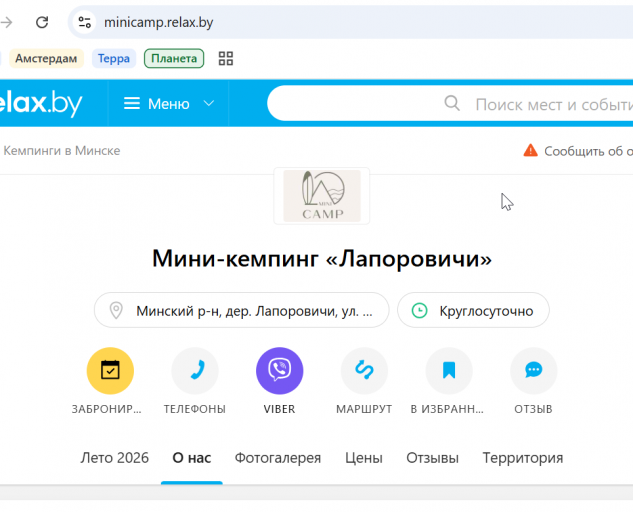Viewport: 633px width, 512px height.
Task: Open the Планета bookmark
Action: click(x=174, y=59)
